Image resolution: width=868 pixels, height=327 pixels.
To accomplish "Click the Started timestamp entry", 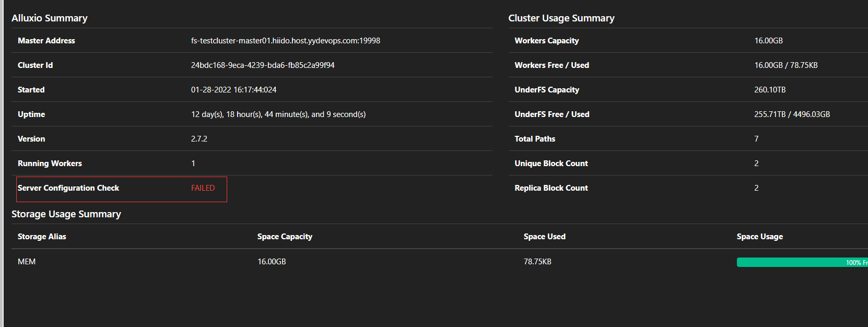I will point(233,89).
